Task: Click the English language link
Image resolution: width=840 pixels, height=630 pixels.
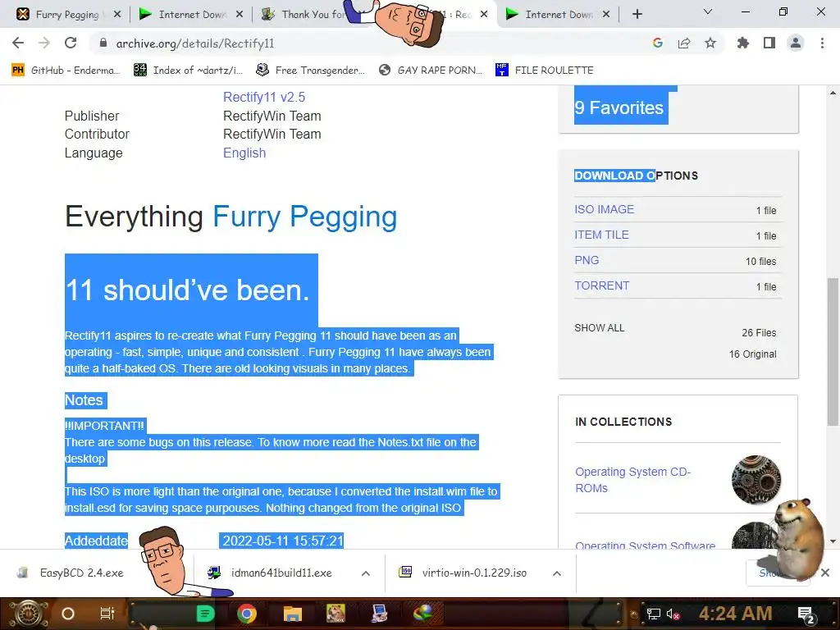Action: (x=244, y=153)
